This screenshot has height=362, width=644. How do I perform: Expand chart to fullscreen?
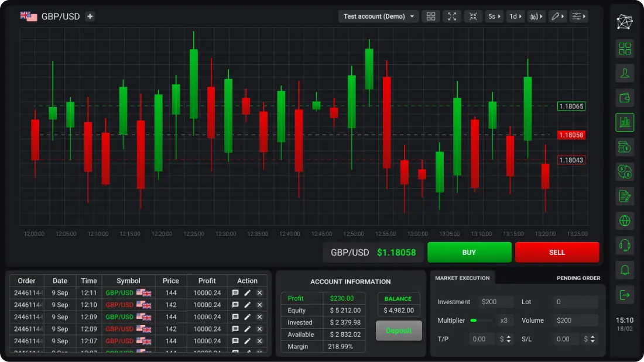(452, 16)
